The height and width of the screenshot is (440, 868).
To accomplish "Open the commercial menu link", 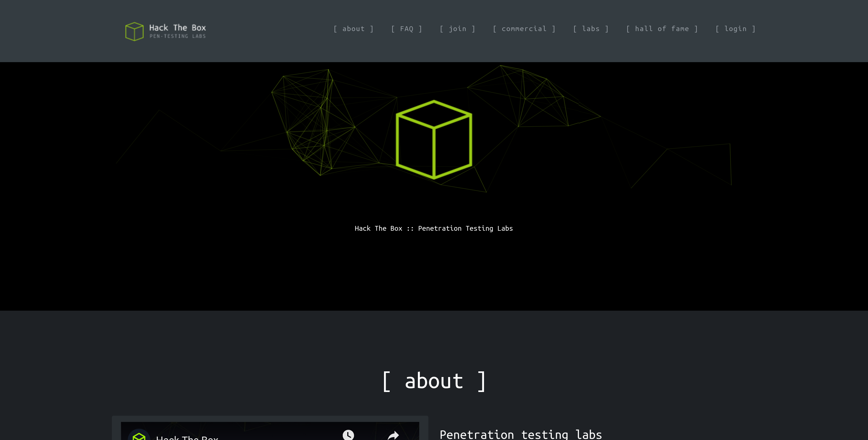I will tap(524, 29).
